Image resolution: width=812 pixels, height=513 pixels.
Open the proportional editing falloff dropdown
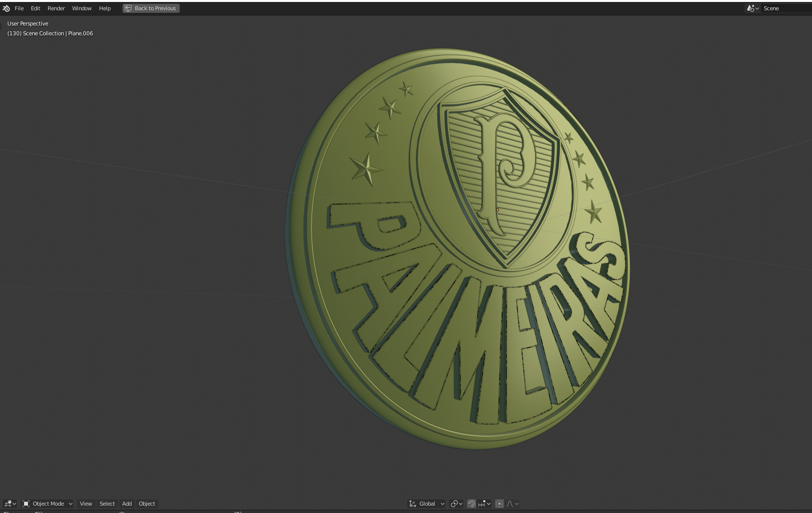(512, 504)
